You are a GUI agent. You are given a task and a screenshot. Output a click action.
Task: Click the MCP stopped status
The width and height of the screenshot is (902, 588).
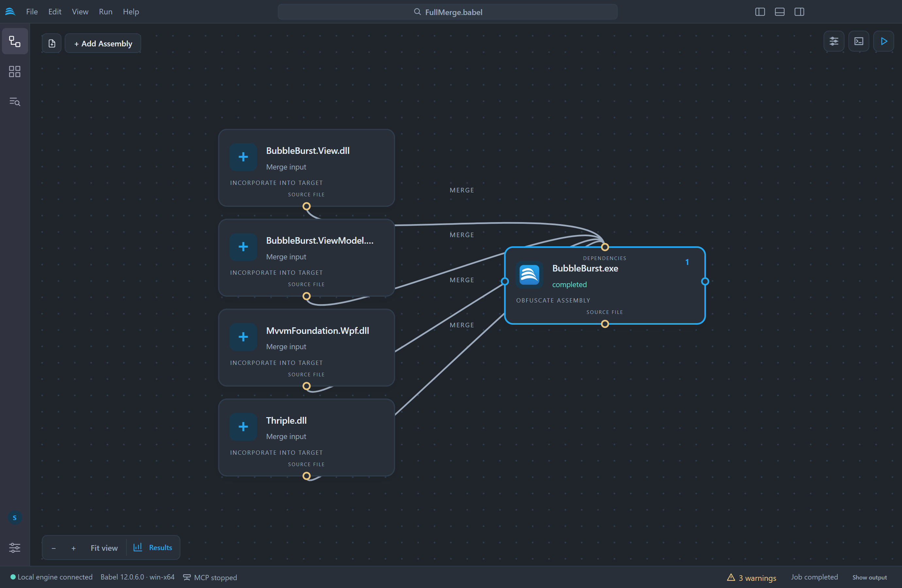click(210, 578)
